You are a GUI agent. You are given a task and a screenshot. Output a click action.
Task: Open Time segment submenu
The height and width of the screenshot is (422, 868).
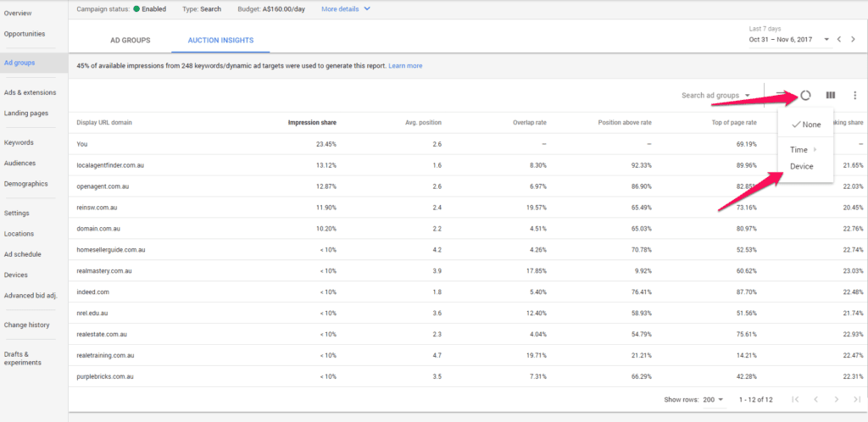point(805,150)
